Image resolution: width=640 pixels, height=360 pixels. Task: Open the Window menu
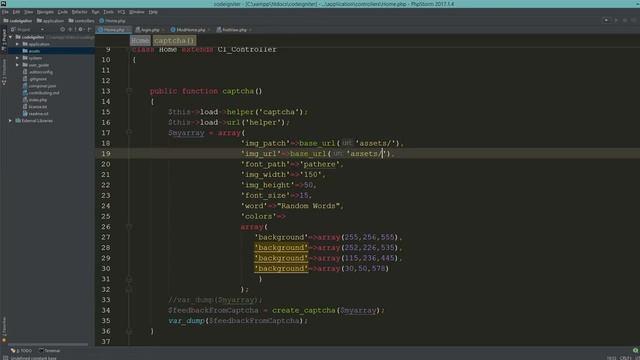pyautogui.click(x=137, y=12)
